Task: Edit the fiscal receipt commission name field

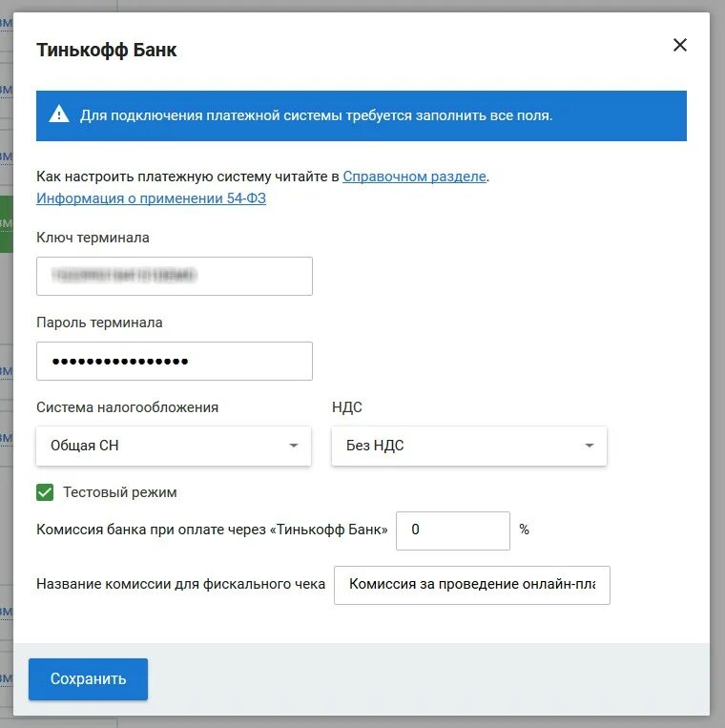Action: (x=471, y=585)
